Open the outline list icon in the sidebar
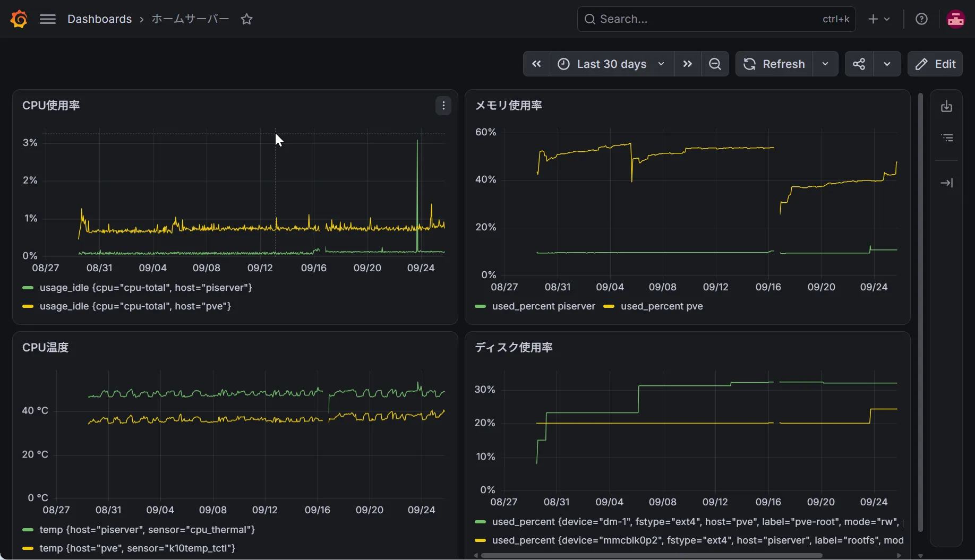Image resolution: width=975 pixels, height=560 pixels. (x=947, y=138)
